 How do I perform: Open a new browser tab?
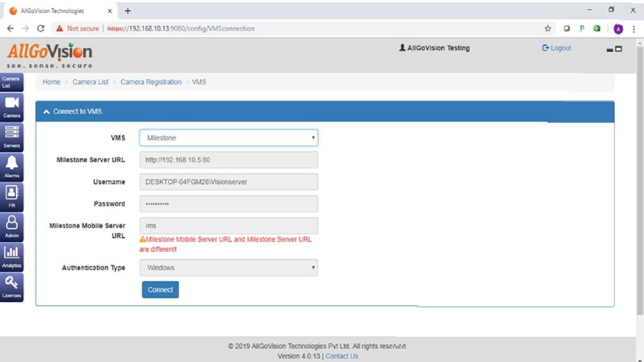pyautogui.click(x=127, y=11)
